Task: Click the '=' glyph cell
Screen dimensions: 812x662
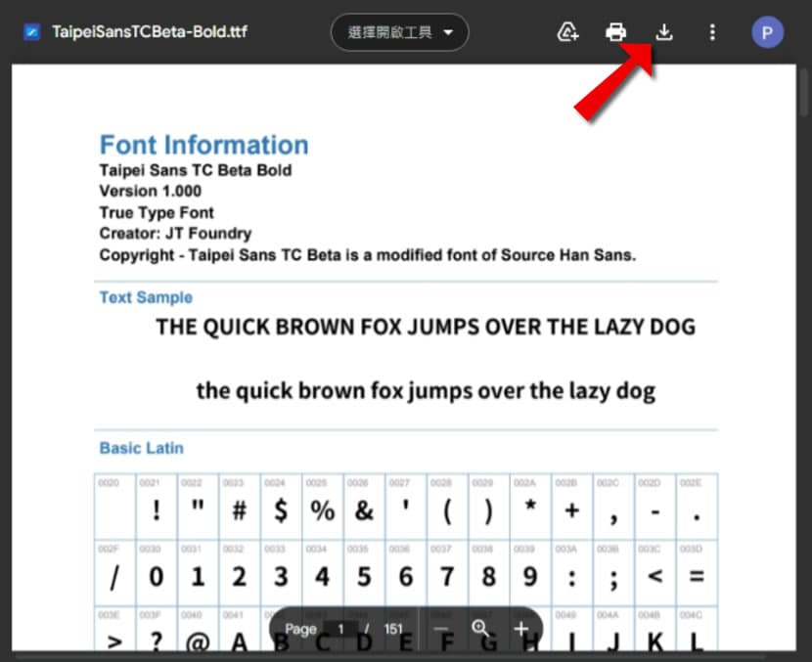Action: pyautogui.click(x=697, y=573)
